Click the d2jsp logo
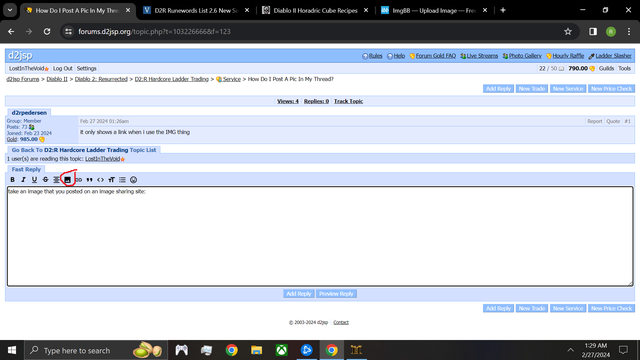640x360 pixels. (x=20, y=56)
